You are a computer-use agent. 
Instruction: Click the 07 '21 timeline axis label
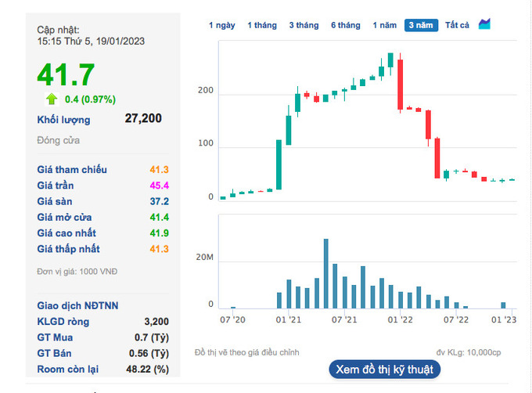(344, 319)
